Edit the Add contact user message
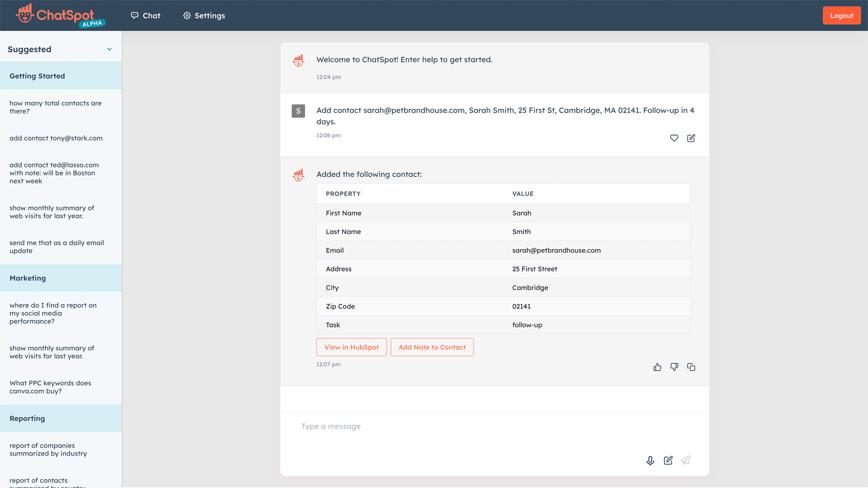The image size is (868, 488). point(691,138)
